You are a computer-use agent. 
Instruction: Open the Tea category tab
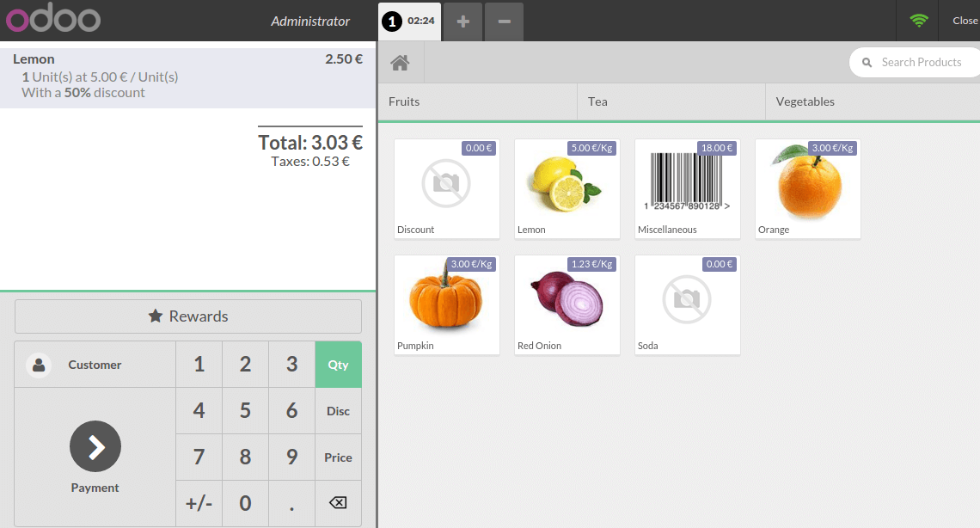pos(597,101)
